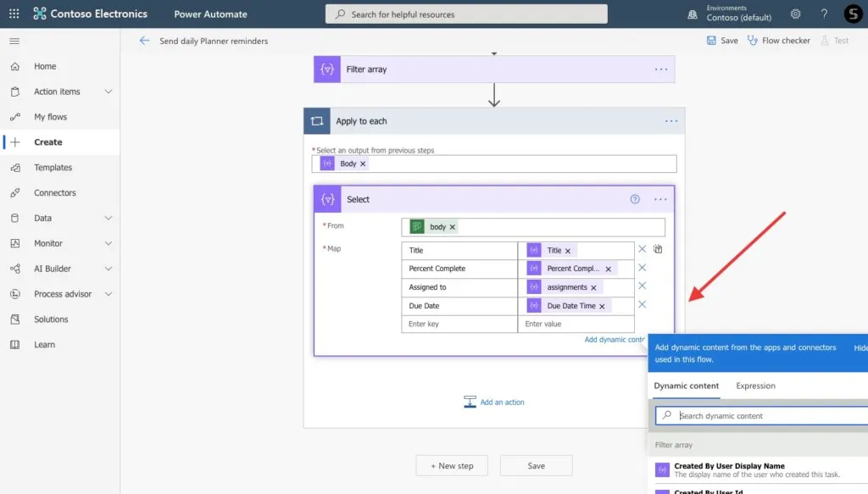Screen dimensions: 868x494
Task: Open Apply to each ellipsis menu
Action: (x=671, y=121)
